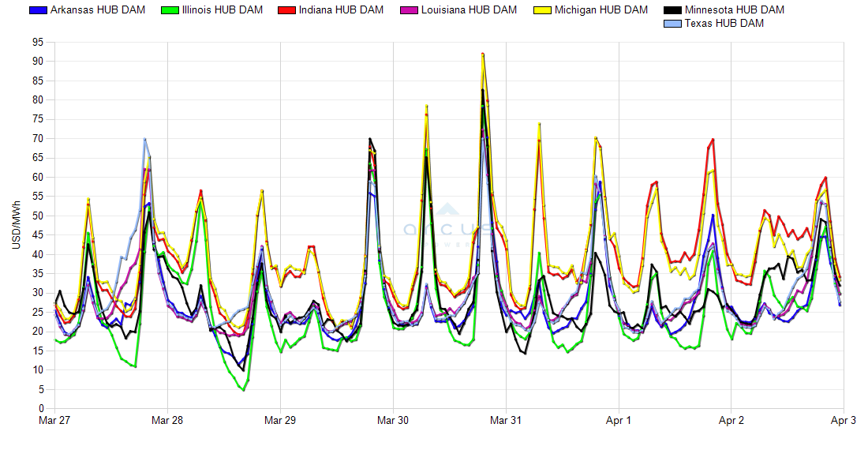Click the Mar 27 x-axis date label

tap(54, 421)
